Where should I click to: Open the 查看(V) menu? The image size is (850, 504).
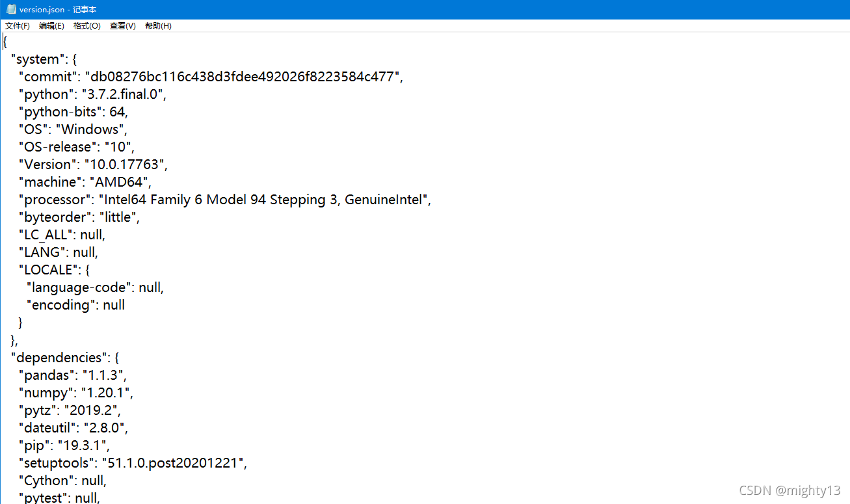tap(122, 26)
